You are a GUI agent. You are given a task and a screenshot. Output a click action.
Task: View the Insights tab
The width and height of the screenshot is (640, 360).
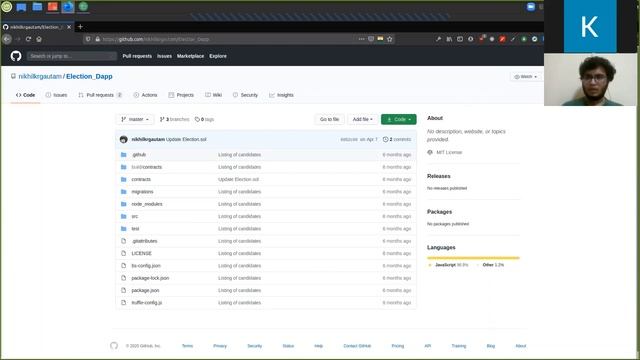281,95
